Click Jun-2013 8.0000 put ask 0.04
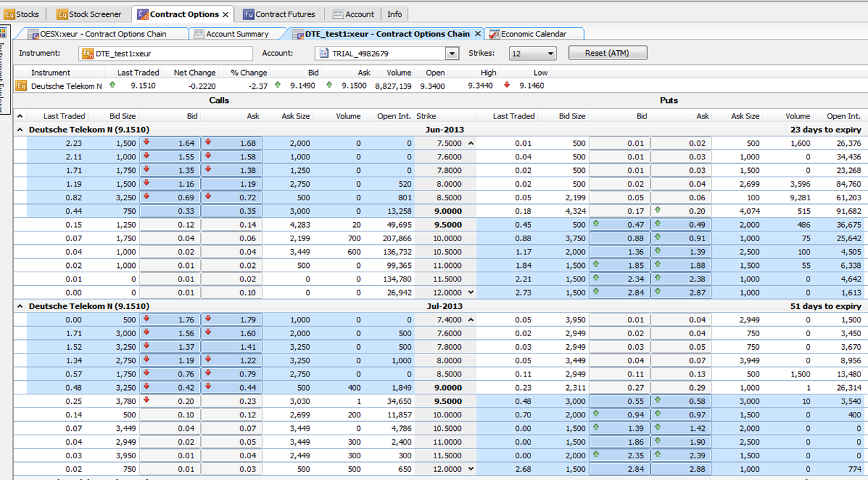 pos(681,184)
